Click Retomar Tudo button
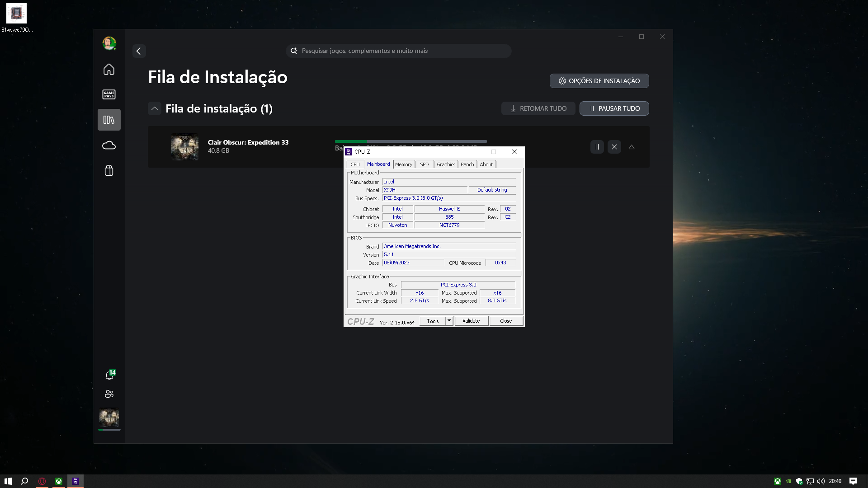The height and width of the screenshot is (488, 868). click(538, 108)
